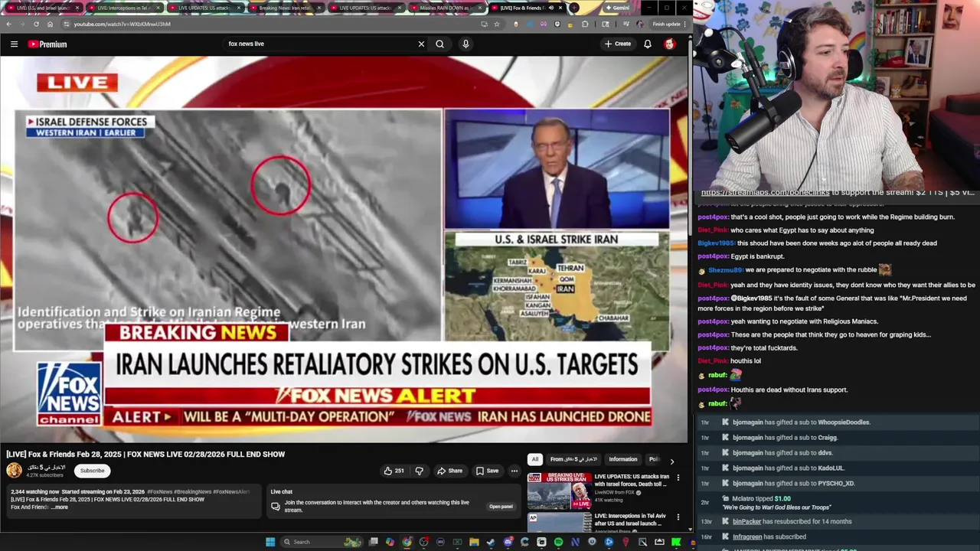Open the new tab plus button

[x=573, y=8]
